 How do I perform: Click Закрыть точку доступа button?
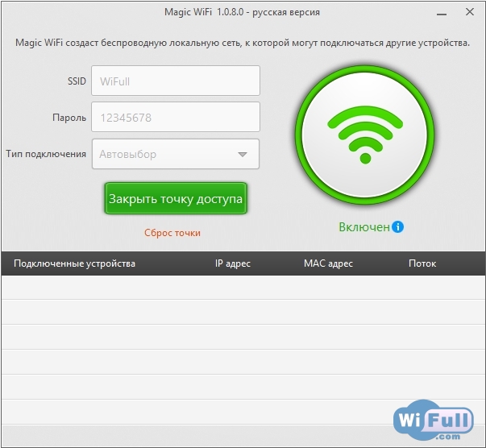click(x=176, y=198)
